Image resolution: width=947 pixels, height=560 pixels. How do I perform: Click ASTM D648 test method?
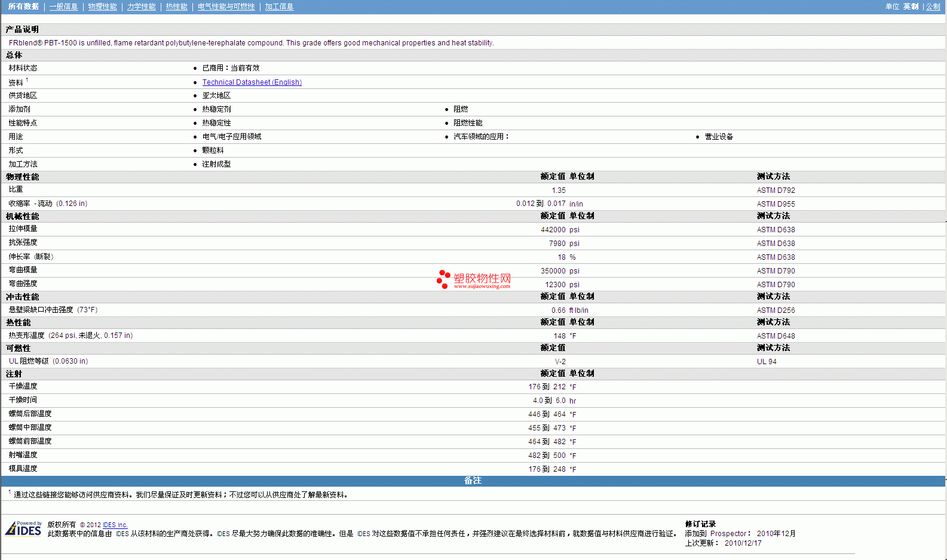point(776,336)
